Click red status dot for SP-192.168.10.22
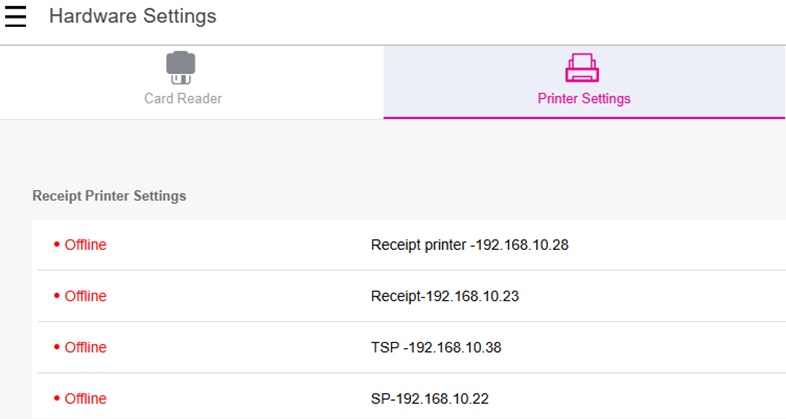 click(x=56, y=399)
